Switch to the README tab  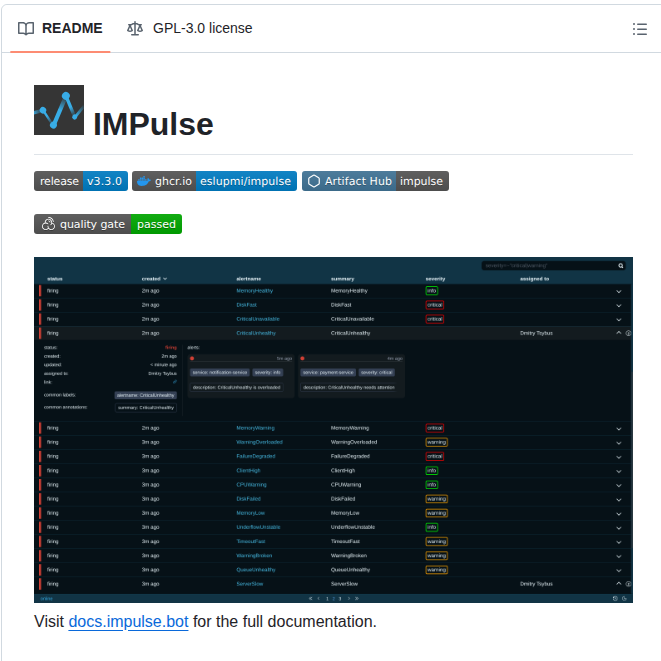pos(60,28)
